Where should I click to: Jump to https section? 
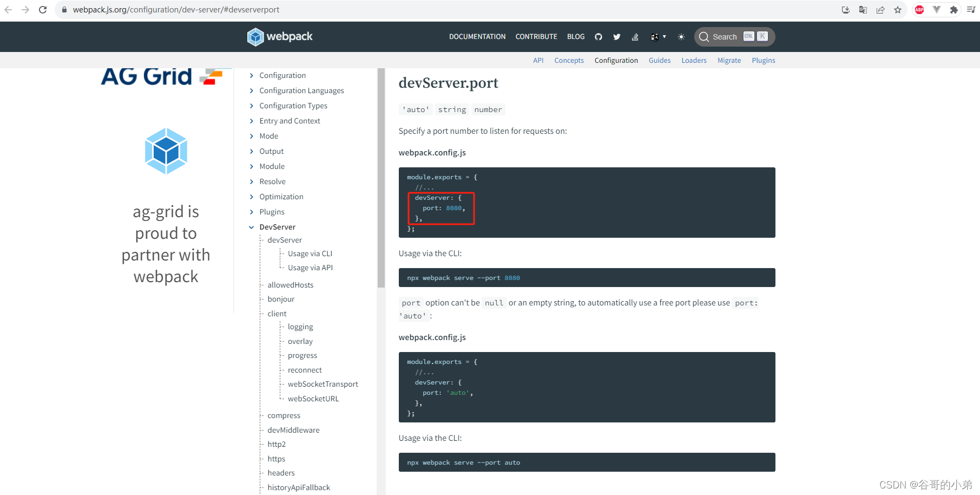(x=276, y=459)
